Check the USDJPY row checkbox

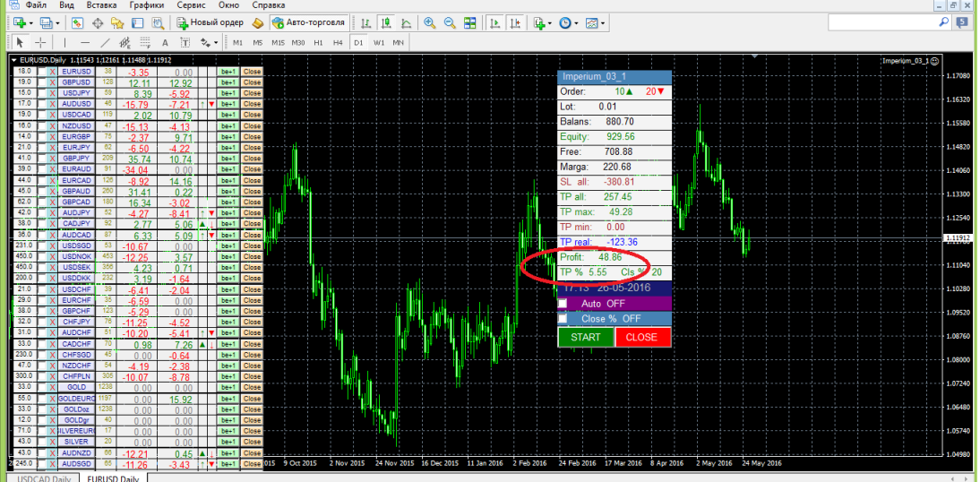pyautogui.click(x=42, y=93)
